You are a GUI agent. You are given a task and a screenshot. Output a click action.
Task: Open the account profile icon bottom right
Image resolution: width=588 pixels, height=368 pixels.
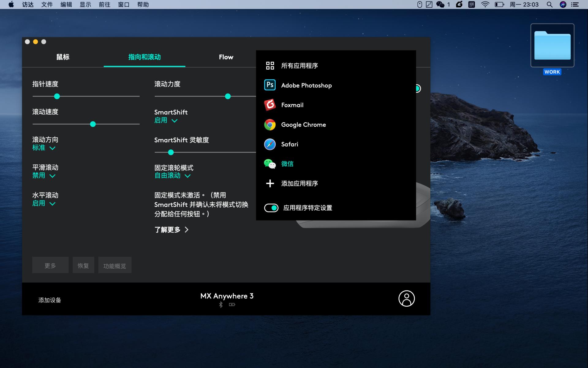point(406,298)
